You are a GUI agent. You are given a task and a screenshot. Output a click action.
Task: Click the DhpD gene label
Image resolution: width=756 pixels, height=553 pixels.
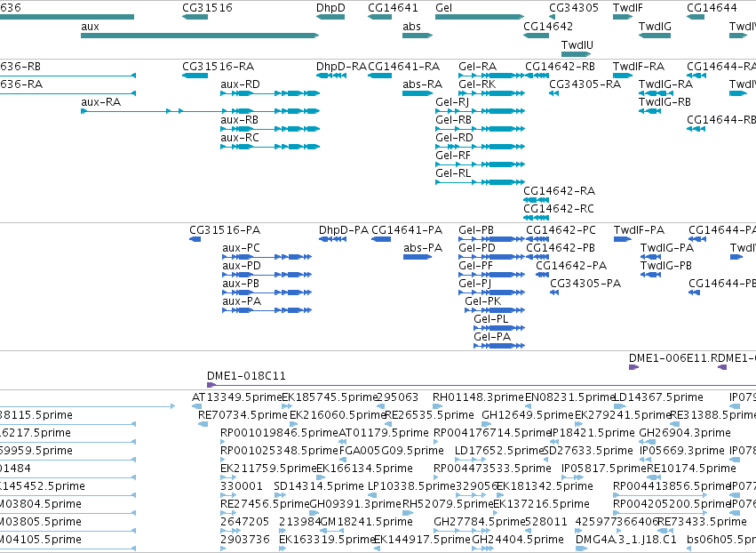(330, 8)
